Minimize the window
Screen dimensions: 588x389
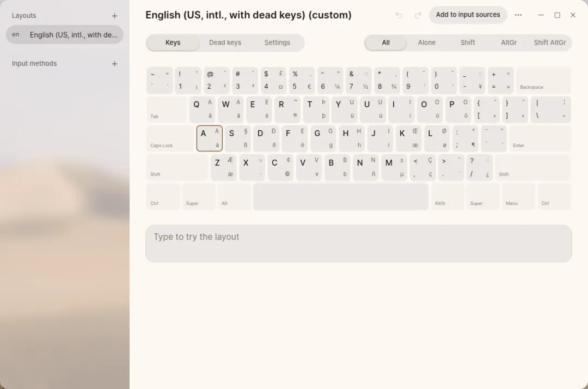[x=541, y=15]
